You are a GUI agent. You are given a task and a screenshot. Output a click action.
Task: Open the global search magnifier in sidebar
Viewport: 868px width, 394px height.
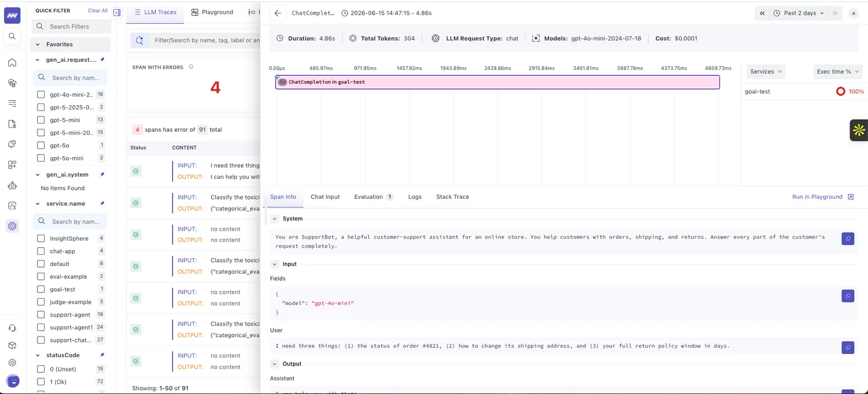click(x=12, y=36)
